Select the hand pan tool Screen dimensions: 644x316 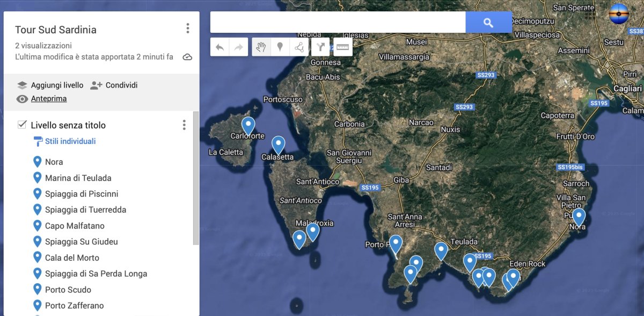pos(261,47)
